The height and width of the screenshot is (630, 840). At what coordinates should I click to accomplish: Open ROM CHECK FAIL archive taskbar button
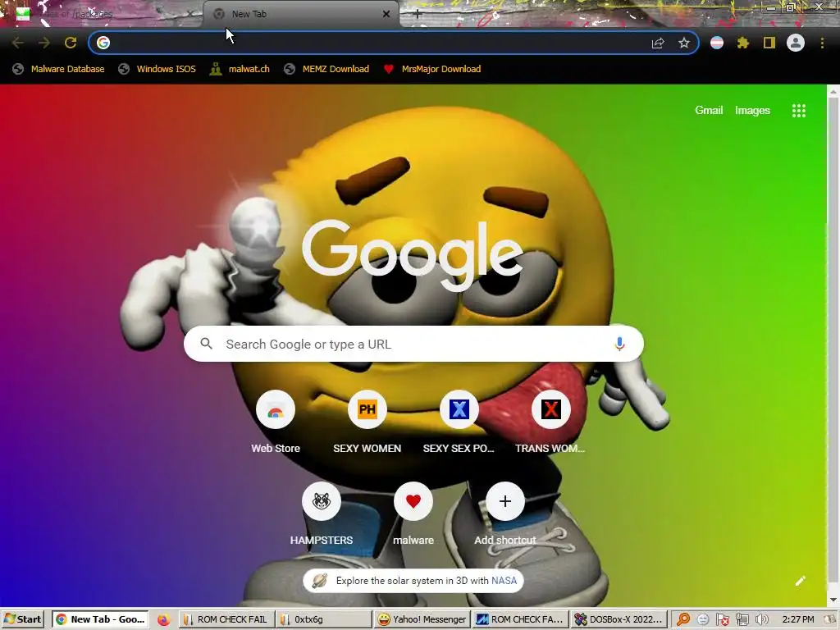(x=226, y=619)
